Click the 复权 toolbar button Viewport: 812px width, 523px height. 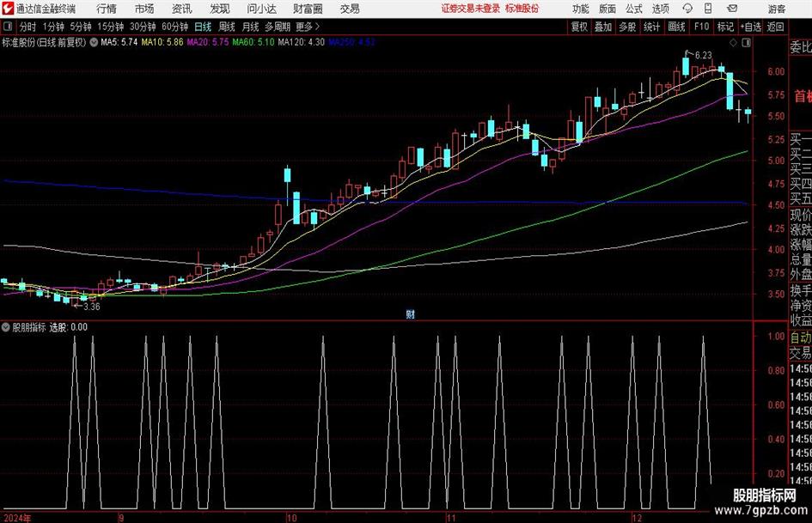pos(579,27)
